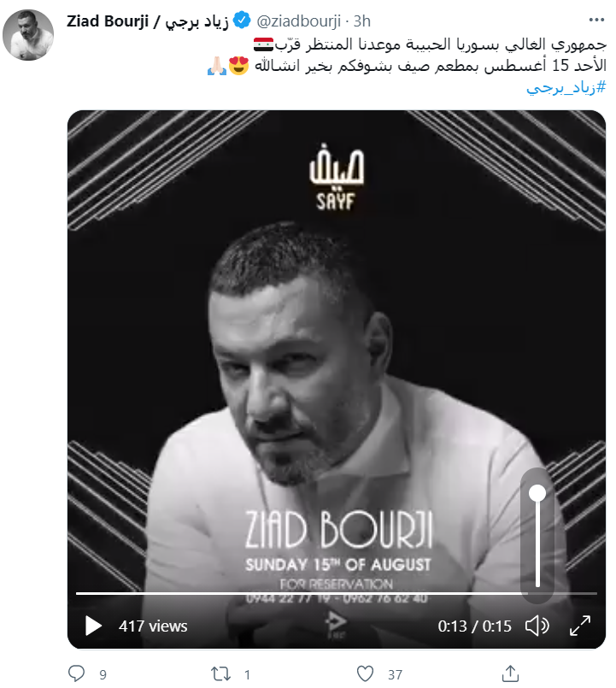Click the Arabic hashtag for Ziad Bourji
The width and height of the screenshot is (616, 688).
566,88
